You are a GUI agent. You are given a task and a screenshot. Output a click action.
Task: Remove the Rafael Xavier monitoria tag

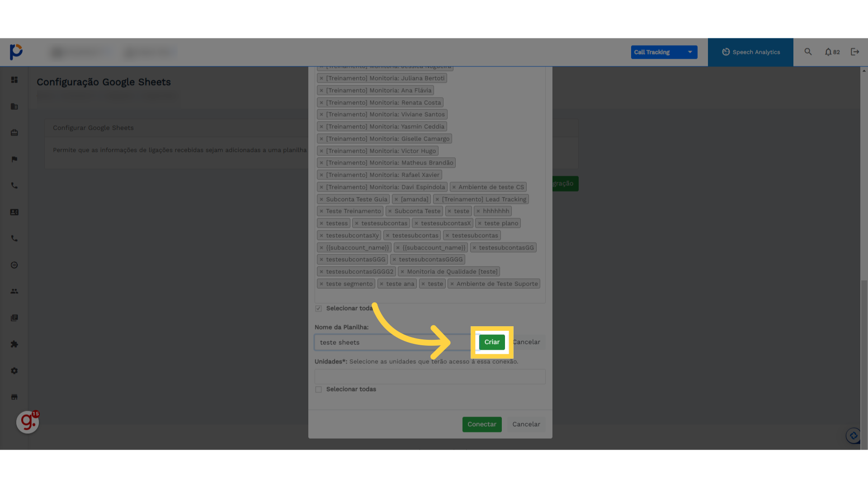pos(321,175)
